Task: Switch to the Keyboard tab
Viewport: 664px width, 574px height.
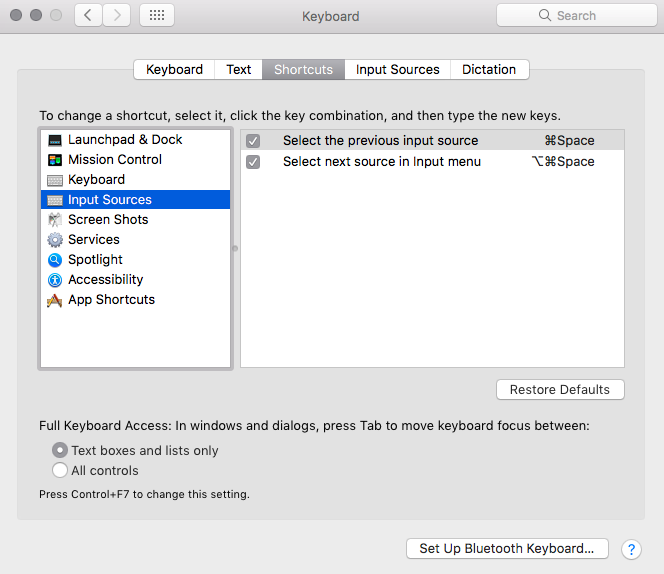Action: (174, 69)
